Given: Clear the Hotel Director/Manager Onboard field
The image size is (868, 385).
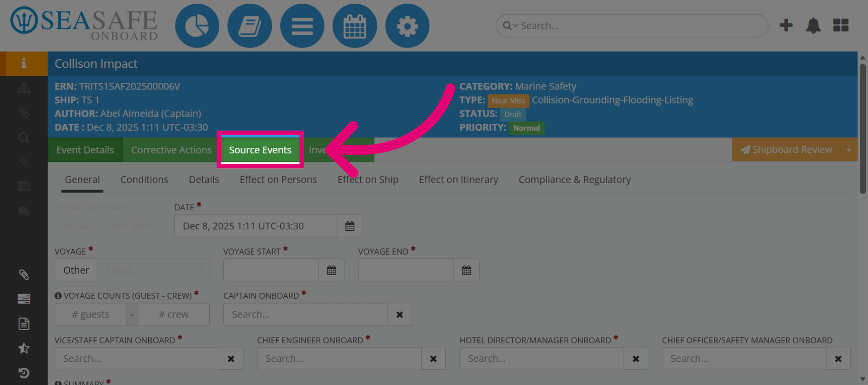Looking at the screenshot, I should click(x=636, y=359).
